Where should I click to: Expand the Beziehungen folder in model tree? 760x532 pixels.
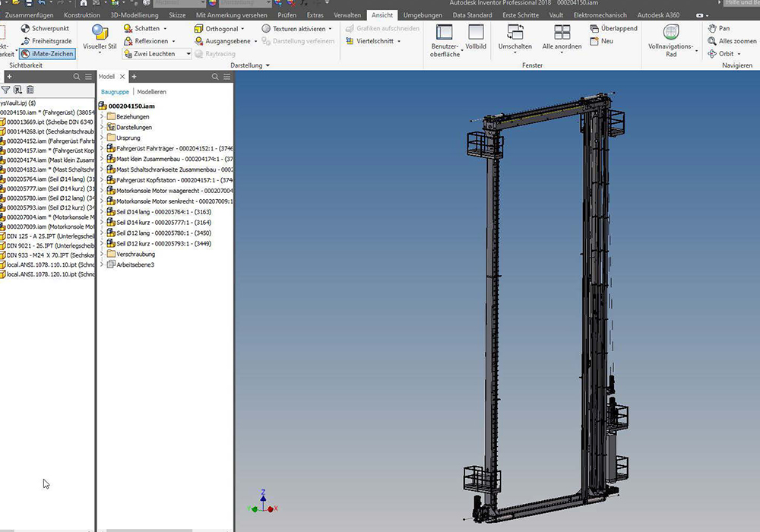point(103,116)
